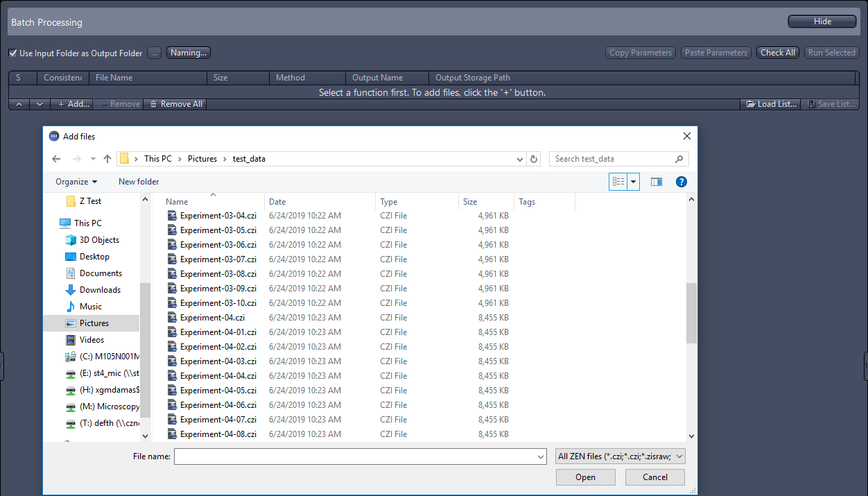The image size is (868, 496).
Task: Move row up with the up arrow
Action: click(x=19, y=104)
